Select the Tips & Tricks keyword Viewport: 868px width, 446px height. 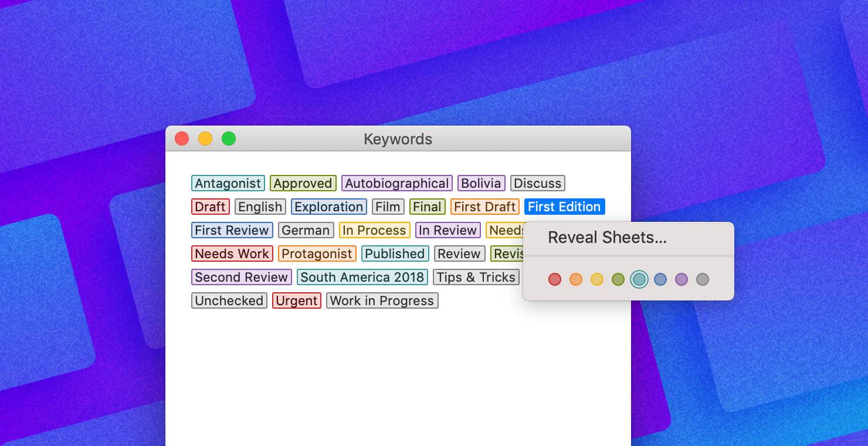tap(476, 277)
